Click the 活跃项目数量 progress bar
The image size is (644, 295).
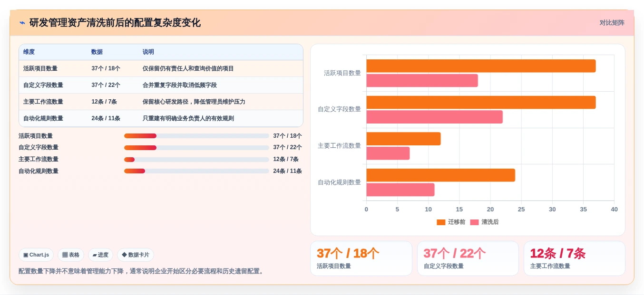(x=196, y=136)
